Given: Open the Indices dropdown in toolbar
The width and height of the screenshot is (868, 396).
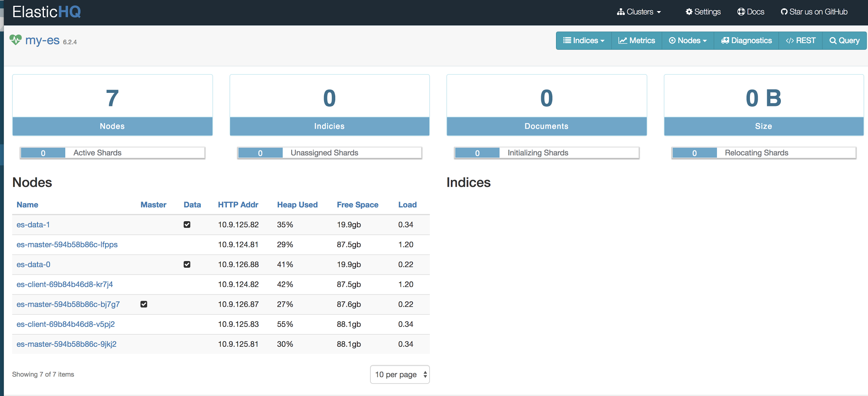Looking at the screenshot, I should click(584, 41).
